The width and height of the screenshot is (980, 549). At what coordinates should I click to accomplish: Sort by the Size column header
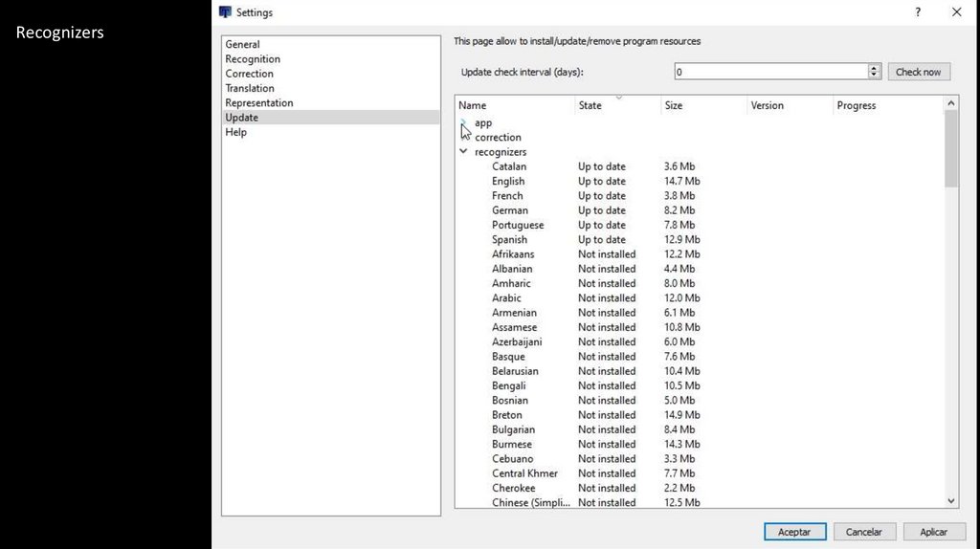(x=703, y=105)
